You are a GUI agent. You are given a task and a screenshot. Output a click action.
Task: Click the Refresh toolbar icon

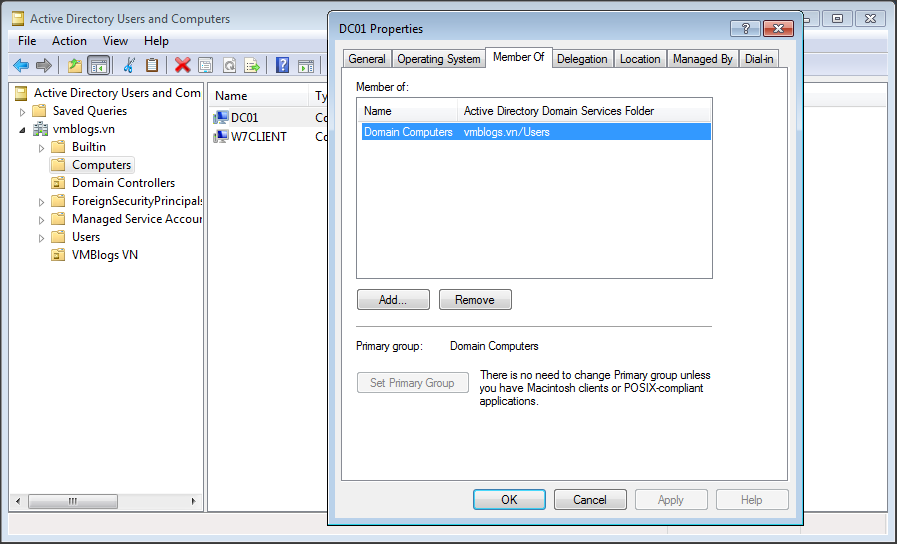pos(229,65)
